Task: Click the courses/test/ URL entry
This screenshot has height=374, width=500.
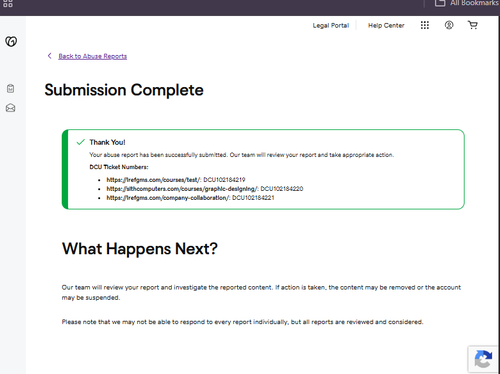Action: 154,180
